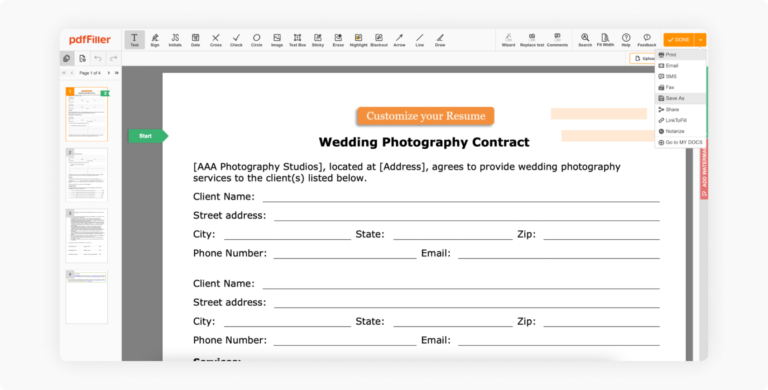The width and height of the screenshot is (768, 390).
Task: Select the Image tool
Action: [277, 40]
